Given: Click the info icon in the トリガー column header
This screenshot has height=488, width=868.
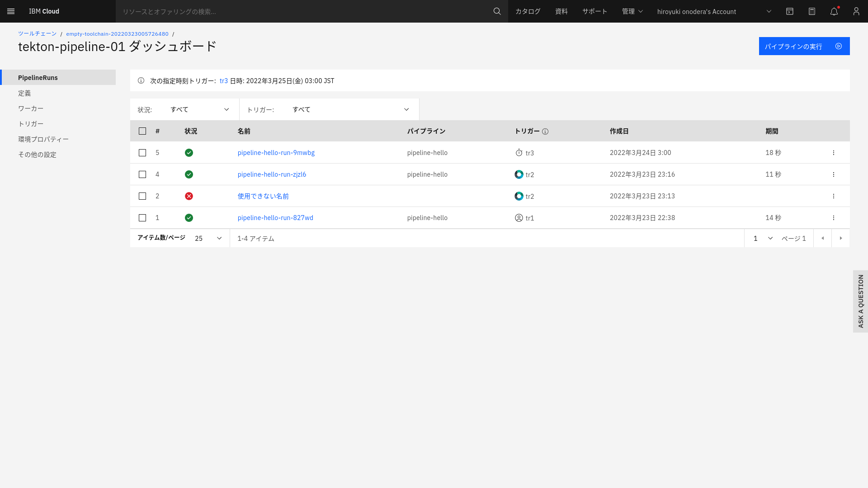Looking at the screenshot, I should 546,131.
